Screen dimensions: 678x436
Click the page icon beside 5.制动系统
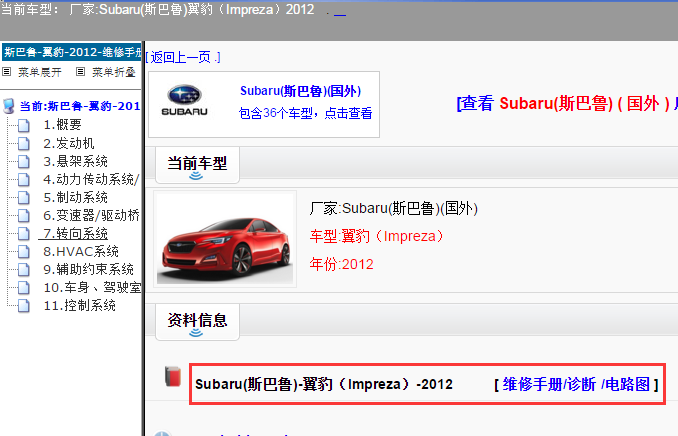pyautogui.click(x=24, y=198)
